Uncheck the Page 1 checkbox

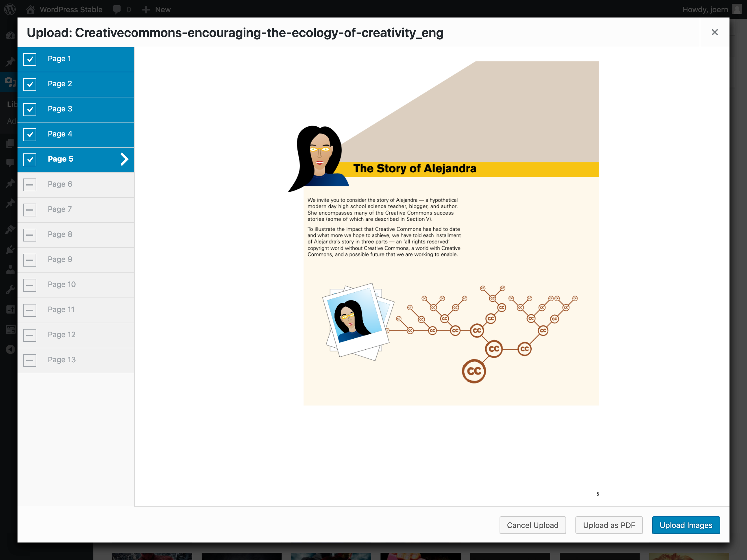(x=30, y=59)
